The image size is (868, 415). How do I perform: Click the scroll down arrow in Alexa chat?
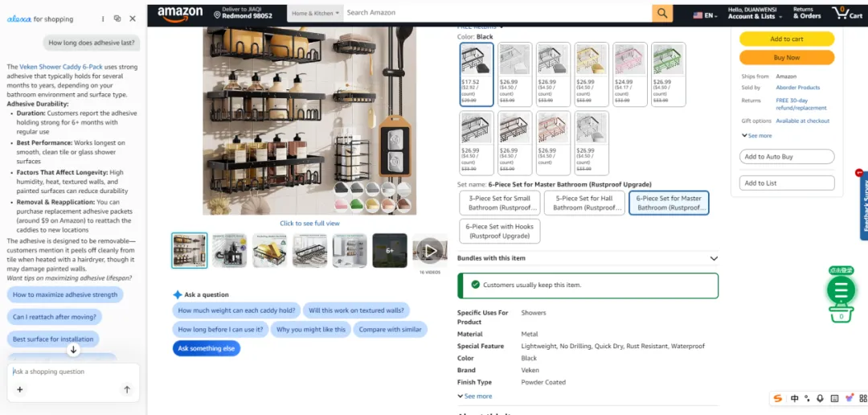pyautogui.click(x=73, y=350)
